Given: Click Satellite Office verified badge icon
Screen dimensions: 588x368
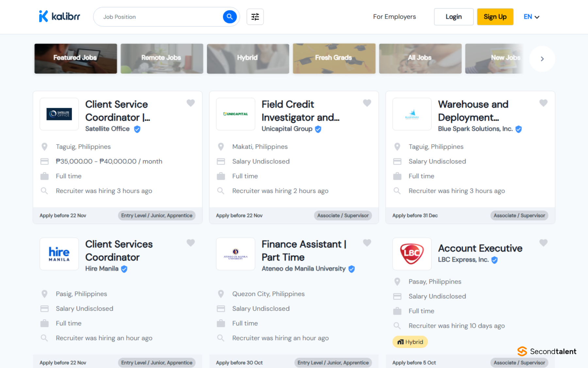Looking at the screenshot, I should 137,129.
